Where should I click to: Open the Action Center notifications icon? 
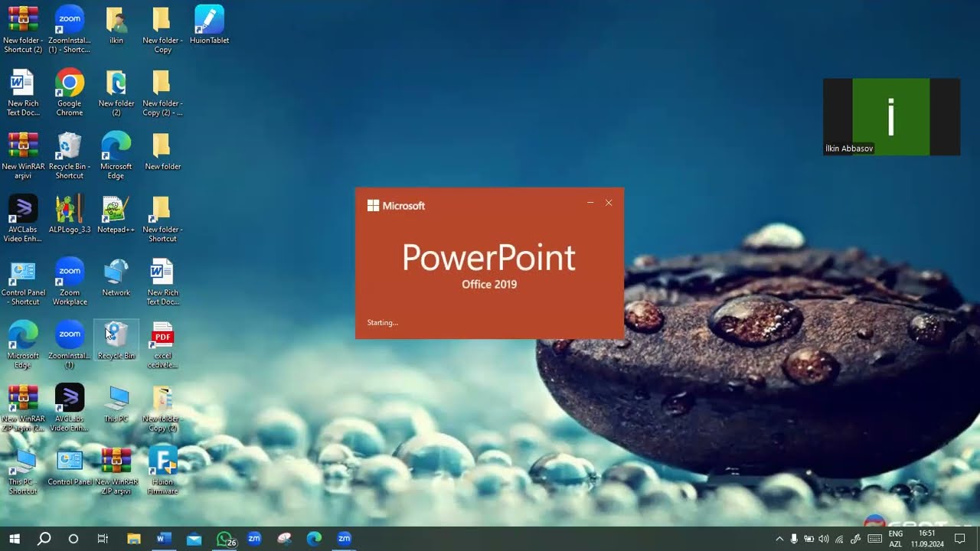960,539
